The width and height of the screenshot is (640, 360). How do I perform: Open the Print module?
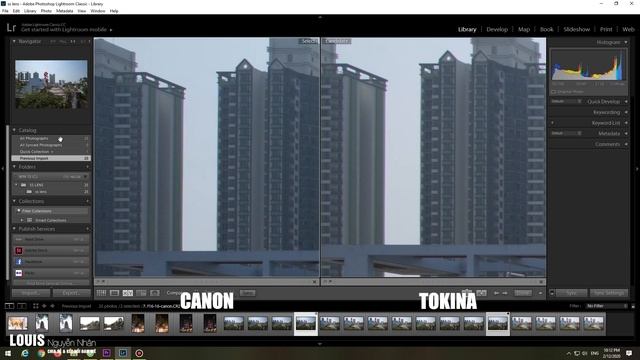coord(606,29)
